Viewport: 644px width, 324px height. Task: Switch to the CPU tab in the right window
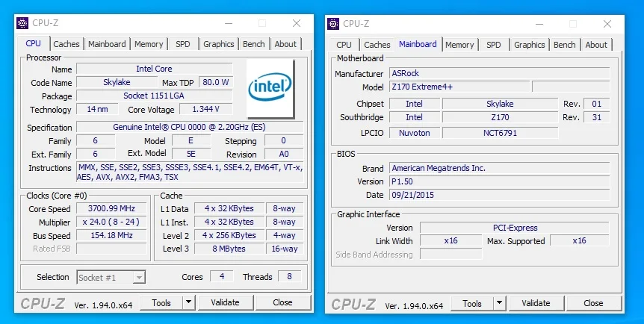[344, 45]
